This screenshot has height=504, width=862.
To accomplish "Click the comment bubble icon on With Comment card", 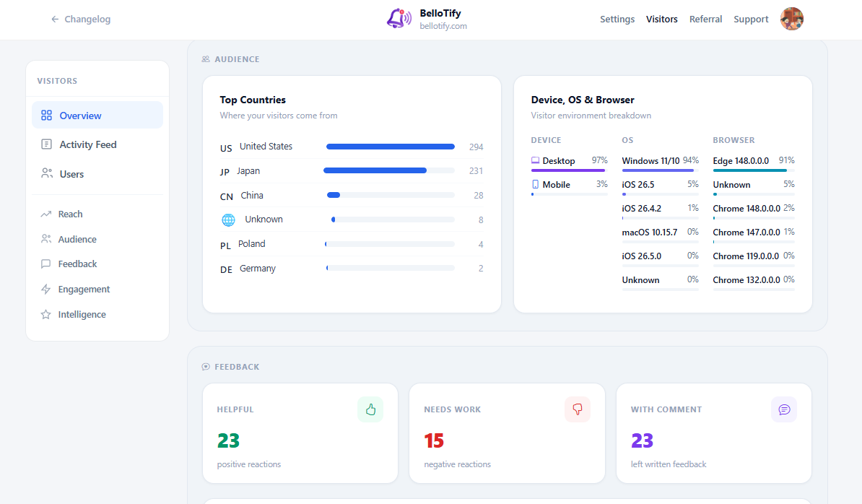I will [x=784, y=409].
